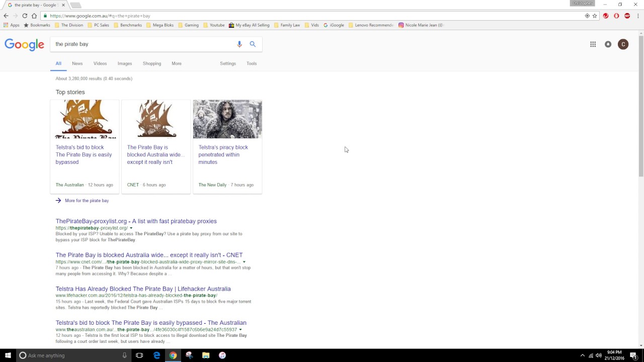The image size is (644, 362).
Task: Open the Google apps grid
Action: 593,44
